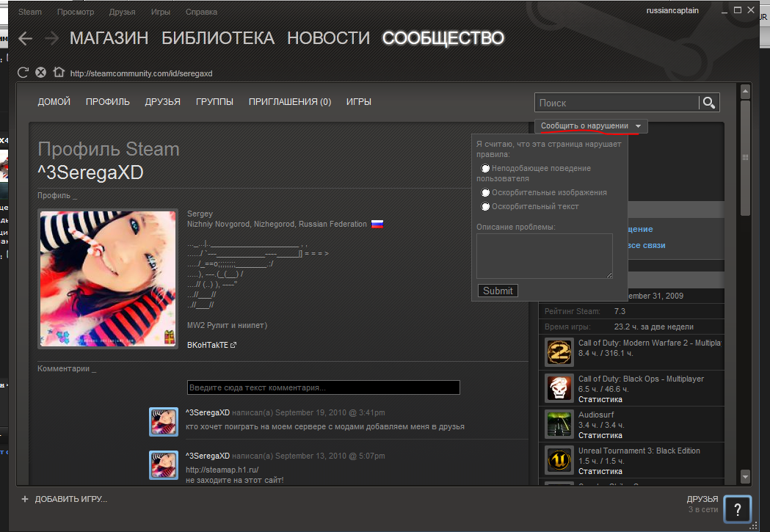The width and height of the screenshot is (770, 532).
Task: Open ПРИГЛАШЕНИЯ (0) tab
Action: (290, 101)
